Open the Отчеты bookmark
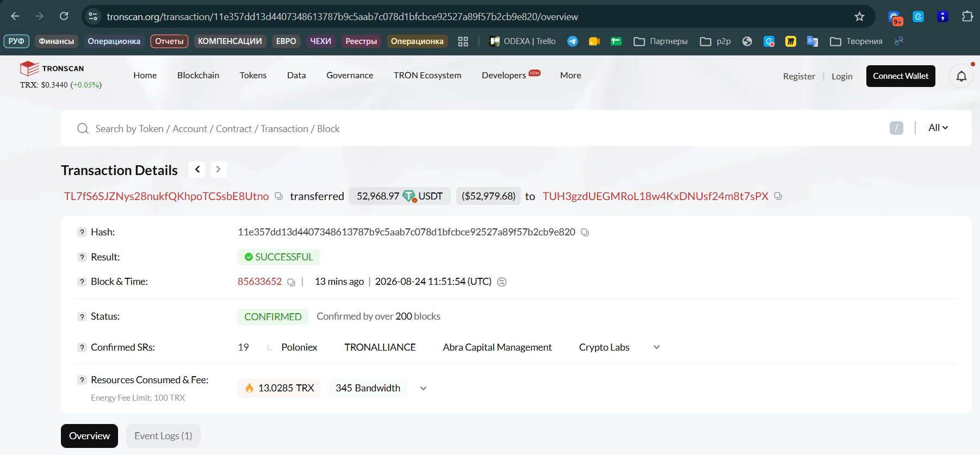Viewport: 980px width, 455px height. pos(169,41)
